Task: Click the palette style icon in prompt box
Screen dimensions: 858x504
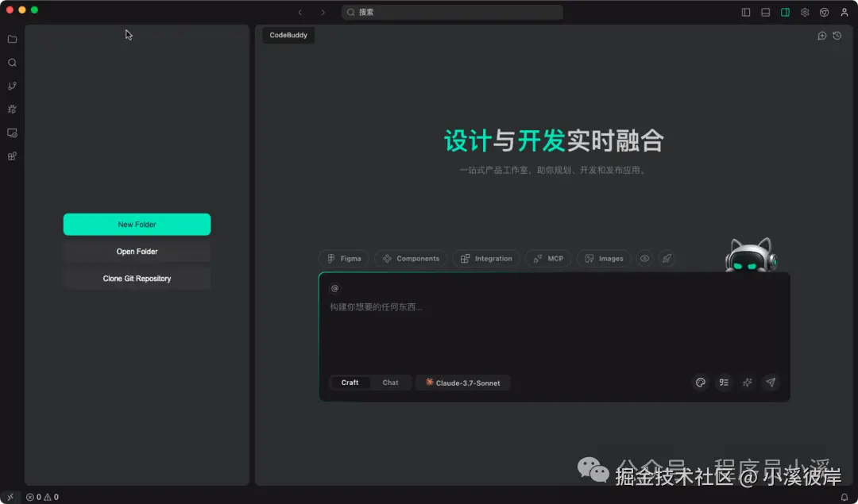Action: pos(701,382)
